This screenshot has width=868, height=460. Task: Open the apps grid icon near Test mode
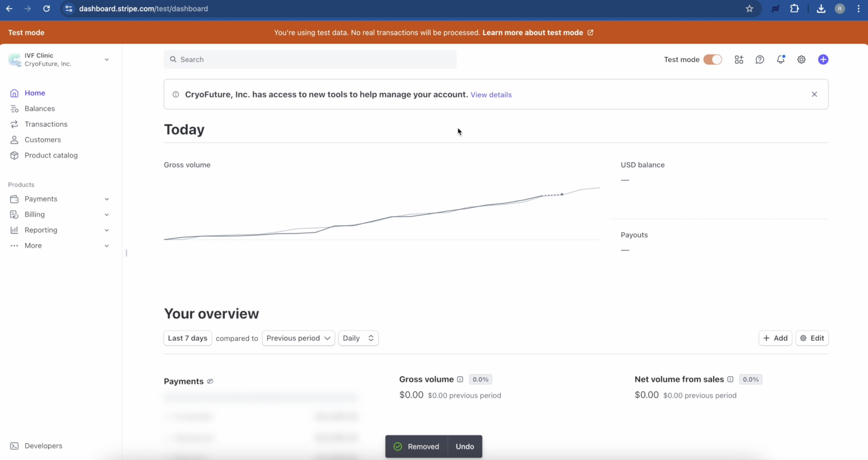[739, 59]
